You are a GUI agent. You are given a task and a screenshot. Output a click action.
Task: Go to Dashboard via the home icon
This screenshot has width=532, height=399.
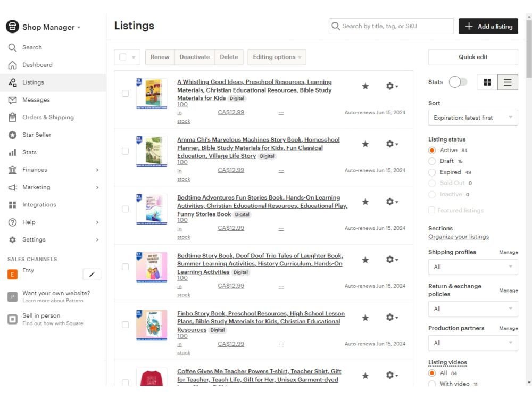(x=12, y=65)
